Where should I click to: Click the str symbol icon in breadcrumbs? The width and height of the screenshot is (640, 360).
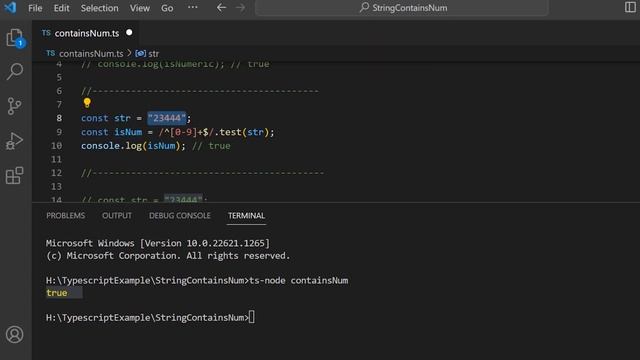coord(140,53)
